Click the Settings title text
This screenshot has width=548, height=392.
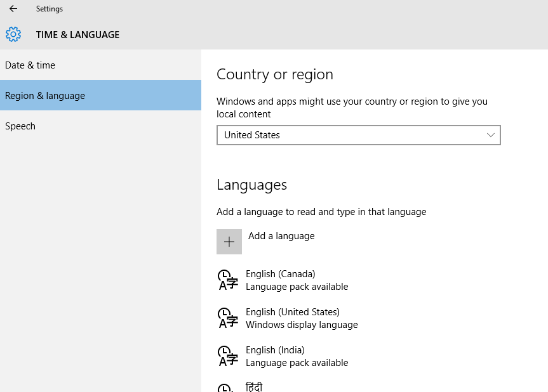(x=50, y=9)
